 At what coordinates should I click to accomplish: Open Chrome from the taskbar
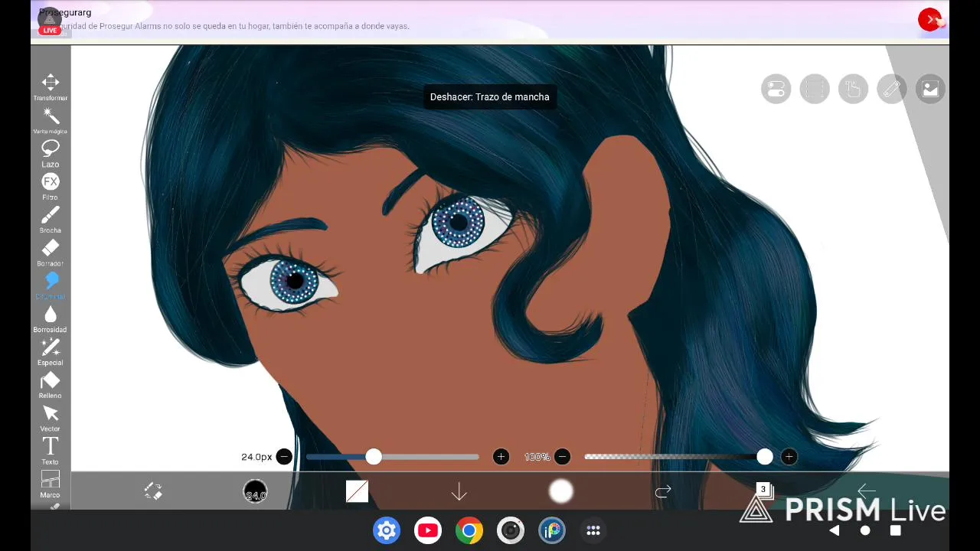(469, 530)
